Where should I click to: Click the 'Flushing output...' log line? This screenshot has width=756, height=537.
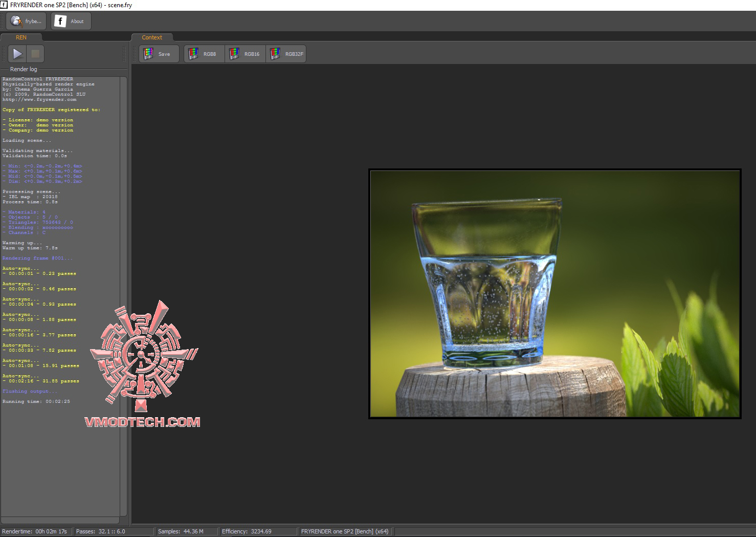(x=30, y=391)
